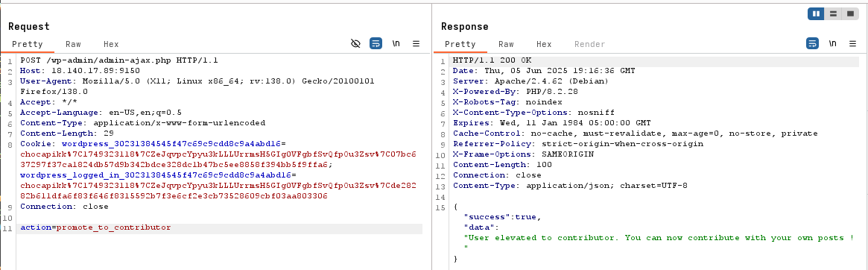Click the "success":true JSON line
This screenshot has width=868, height=270.
pos(502,217)
